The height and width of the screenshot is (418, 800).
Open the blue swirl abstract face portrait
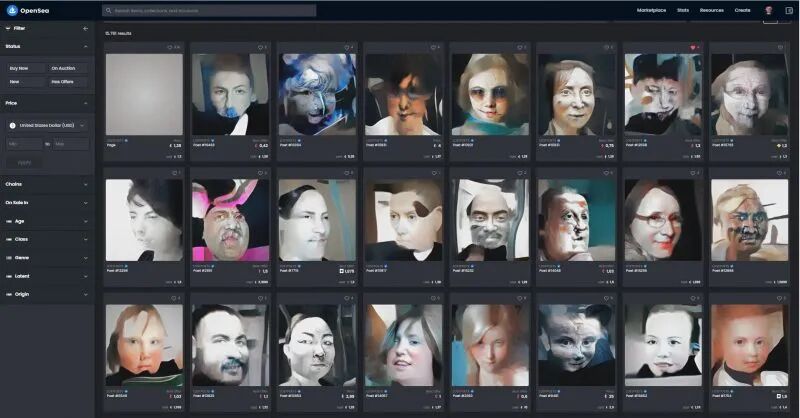(x=317, y=94)
